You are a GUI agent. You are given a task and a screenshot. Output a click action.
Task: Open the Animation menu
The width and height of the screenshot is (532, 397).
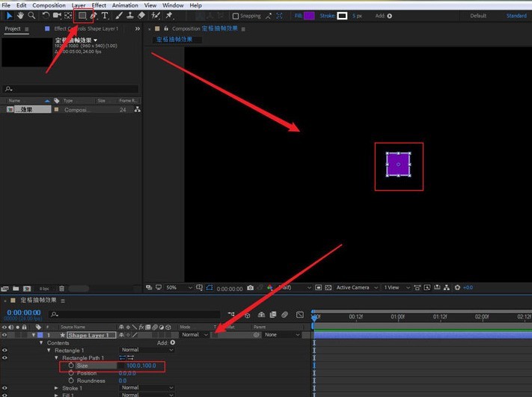pos(125,5)
